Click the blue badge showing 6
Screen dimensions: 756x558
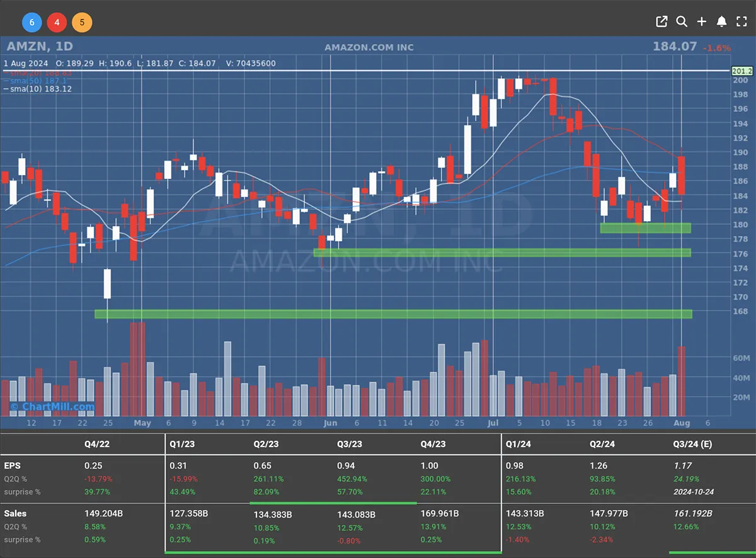31,23
